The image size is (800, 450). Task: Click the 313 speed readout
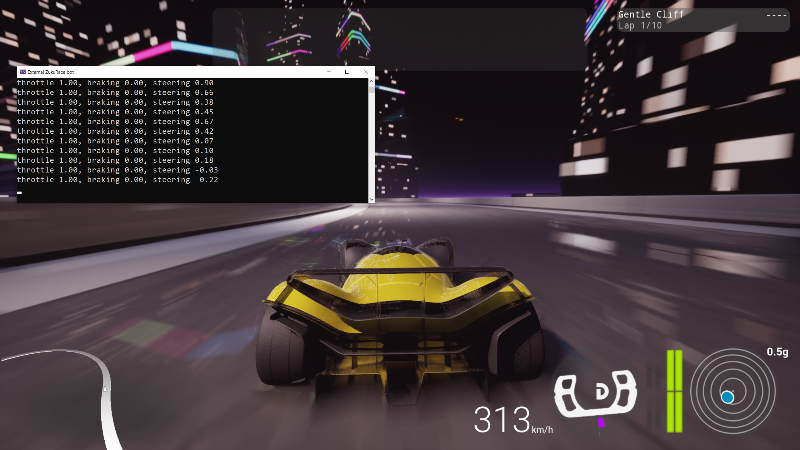tap(501, 420)
